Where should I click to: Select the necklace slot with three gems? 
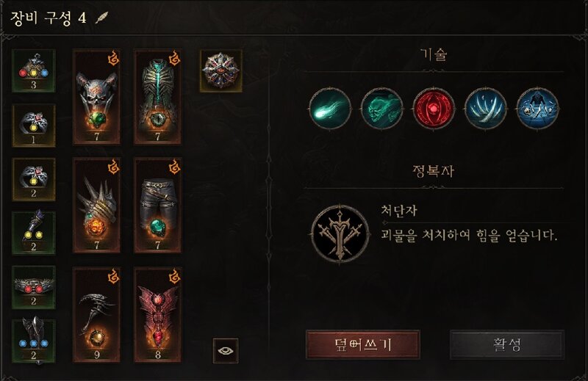[x=34, y=70]
